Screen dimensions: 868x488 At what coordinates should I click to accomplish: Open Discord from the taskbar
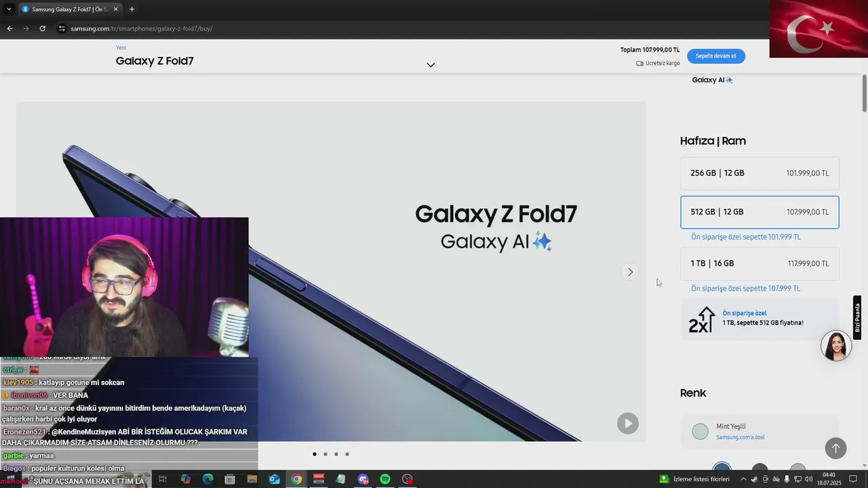363,479
